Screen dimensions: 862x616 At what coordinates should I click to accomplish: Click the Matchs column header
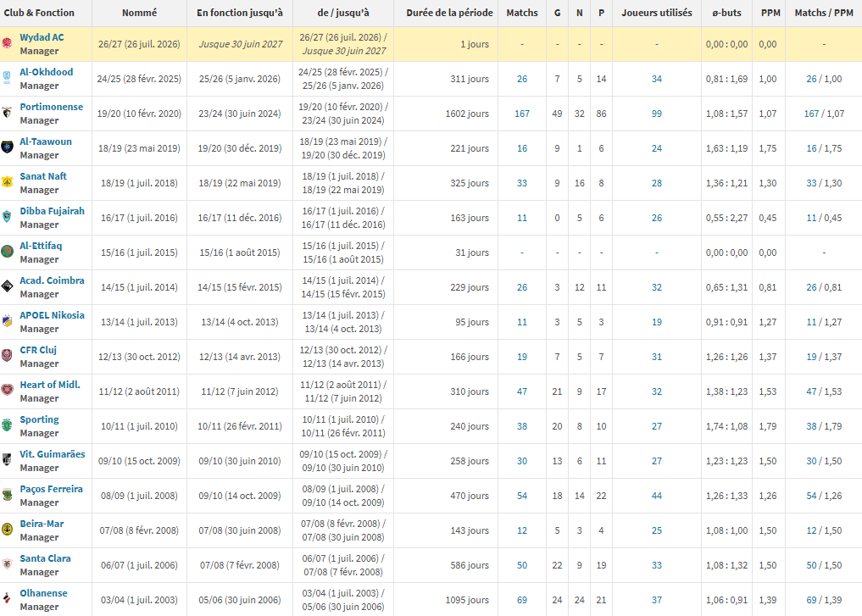point(522,13)
